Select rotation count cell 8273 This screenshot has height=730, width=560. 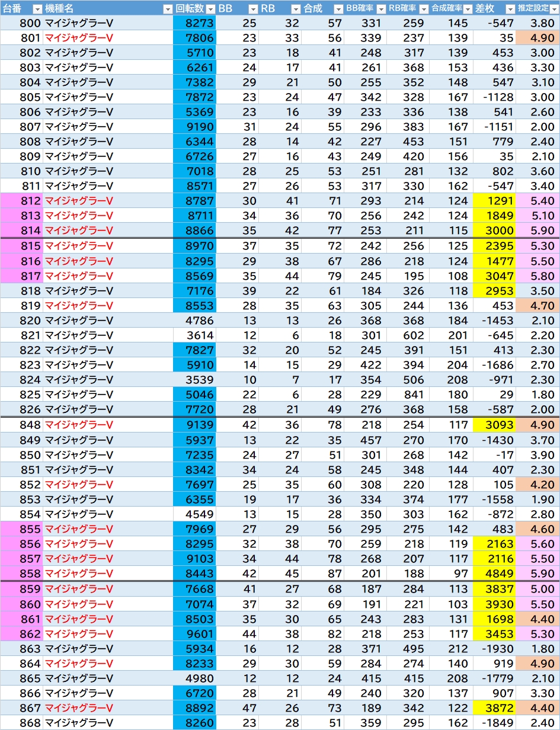coord(195,23)
